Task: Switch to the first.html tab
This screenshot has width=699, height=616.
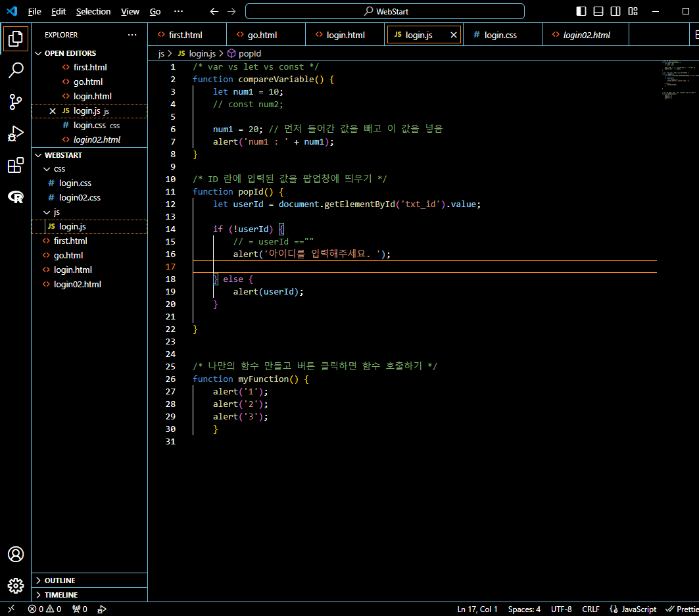Action: (187, 35)
